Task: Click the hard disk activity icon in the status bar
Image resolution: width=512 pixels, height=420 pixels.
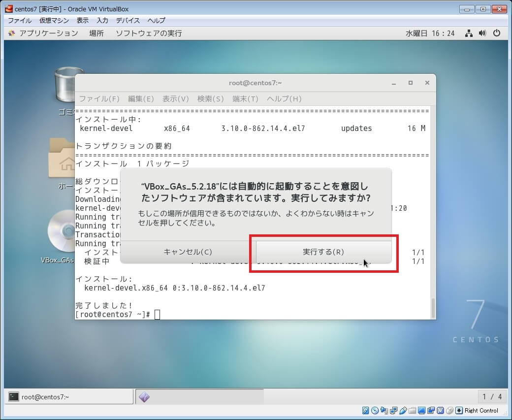Action: 366,411
